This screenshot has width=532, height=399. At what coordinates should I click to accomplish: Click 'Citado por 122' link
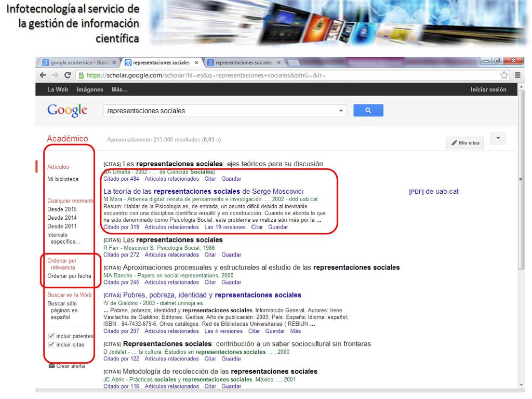click(121, 358)
